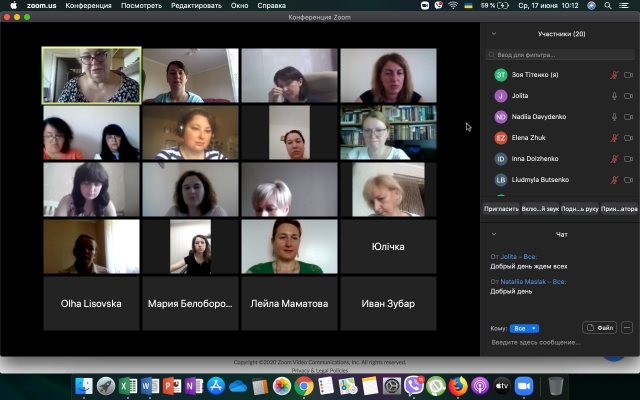This screenshot has width=640, height=400.
Task: Open Notification Center list icon
Action: click(x=624, y=6)
